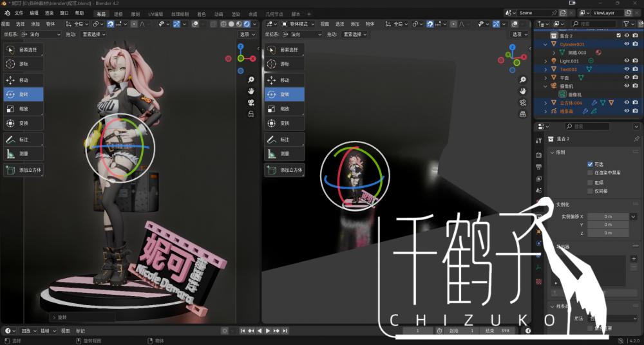Hide Cylinder001 using its eye icon
644x345 pixels.
(627, 44)
